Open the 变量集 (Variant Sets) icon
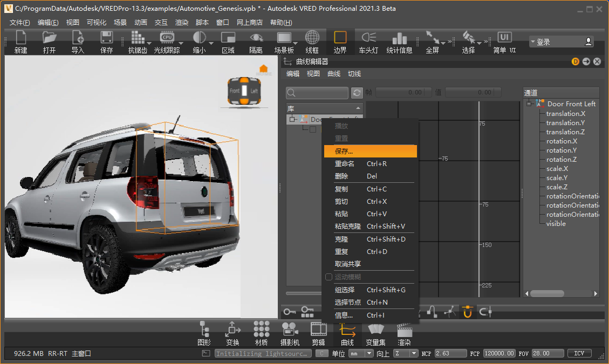This screenshot has width=609, height=364. coord(375,333)
